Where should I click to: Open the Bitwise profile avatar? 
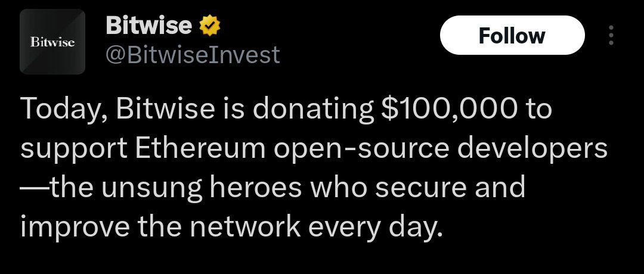pos(52,42)
